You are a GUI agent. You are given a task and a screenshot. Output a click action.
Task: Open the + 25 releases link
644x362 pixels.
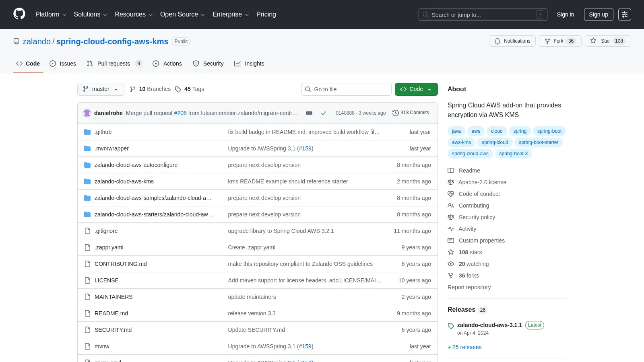(x=464, y=347)
